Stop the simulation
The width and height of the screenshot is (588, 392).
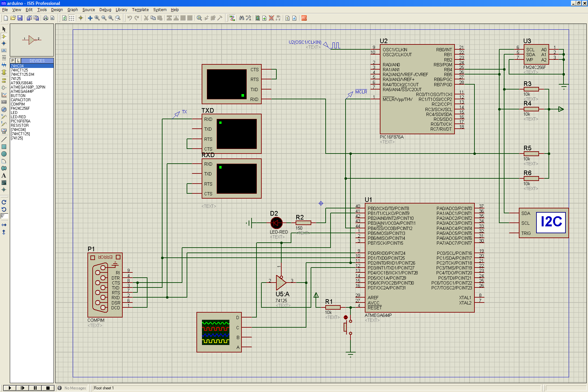point(48,388)
